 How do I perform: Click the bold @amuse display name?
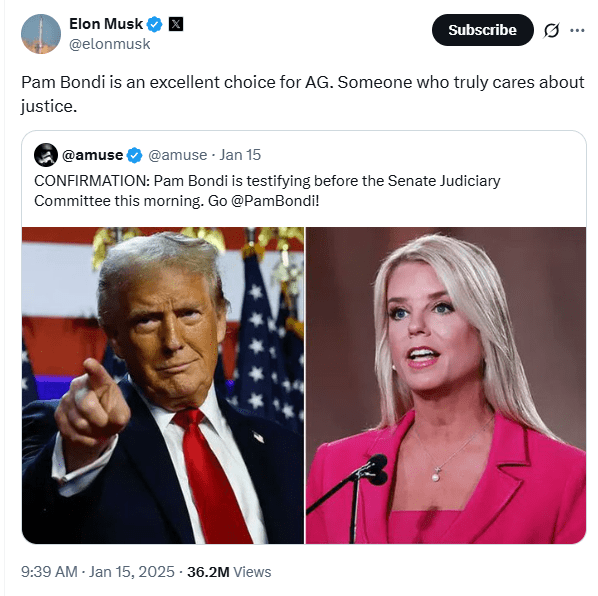(x=92, y=155)
